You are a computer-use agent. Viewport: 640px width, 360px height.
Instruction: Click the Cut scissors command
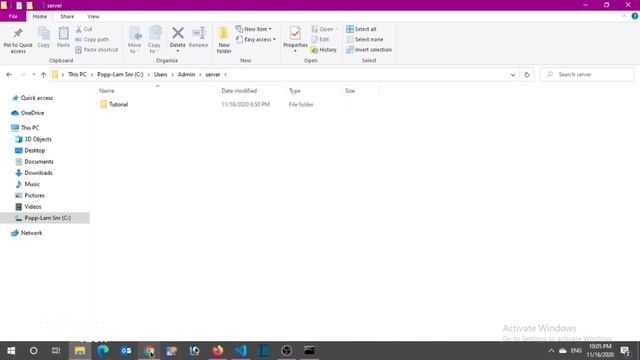(84, 29)
